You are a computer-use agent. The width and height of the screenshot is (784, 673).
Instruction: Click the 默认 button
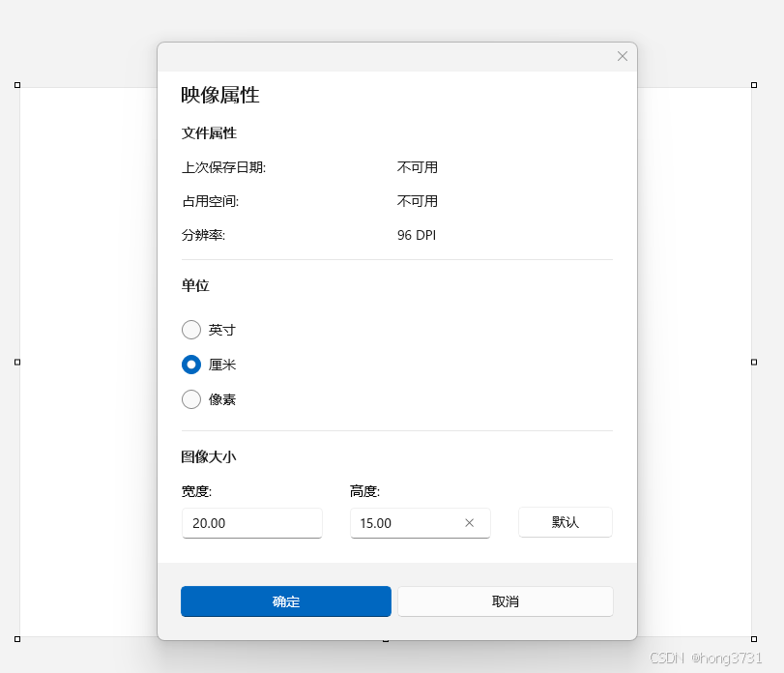565,522
